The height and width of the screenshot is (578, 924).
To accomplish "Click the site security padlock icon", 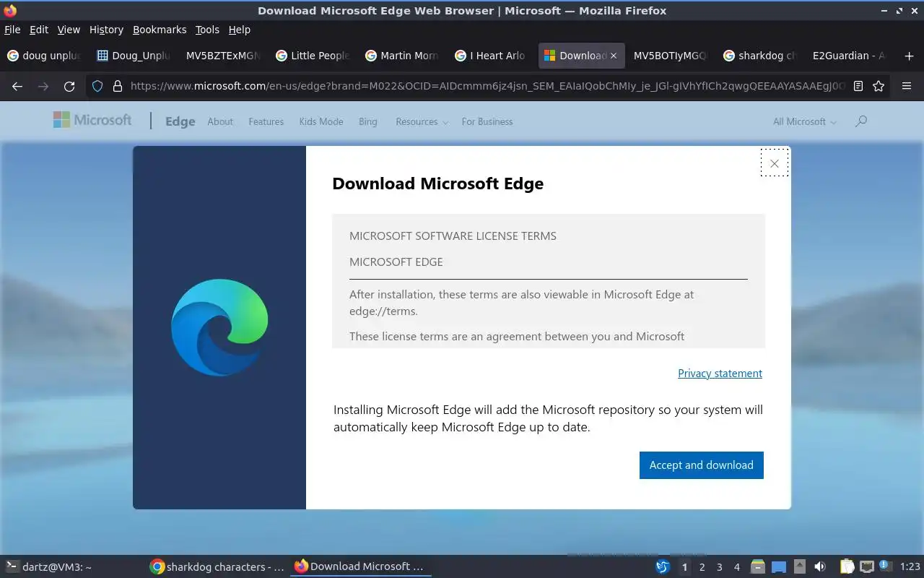I will pos(118,86).
